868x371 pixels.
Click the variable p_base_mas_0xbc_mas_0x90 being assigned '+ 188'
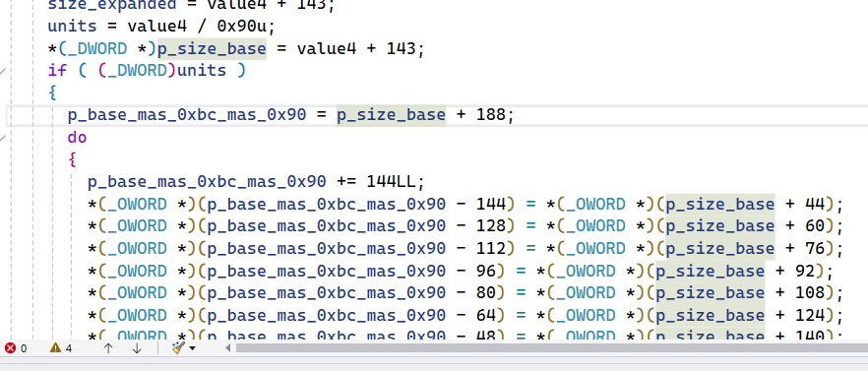[187, 114]
